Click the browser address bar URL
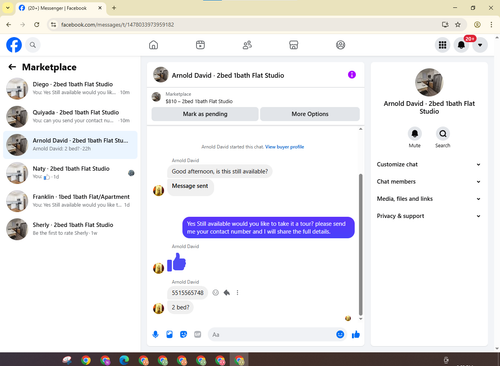Image resolution: width=500 pixels, height=366 pixels. [118, 25]
